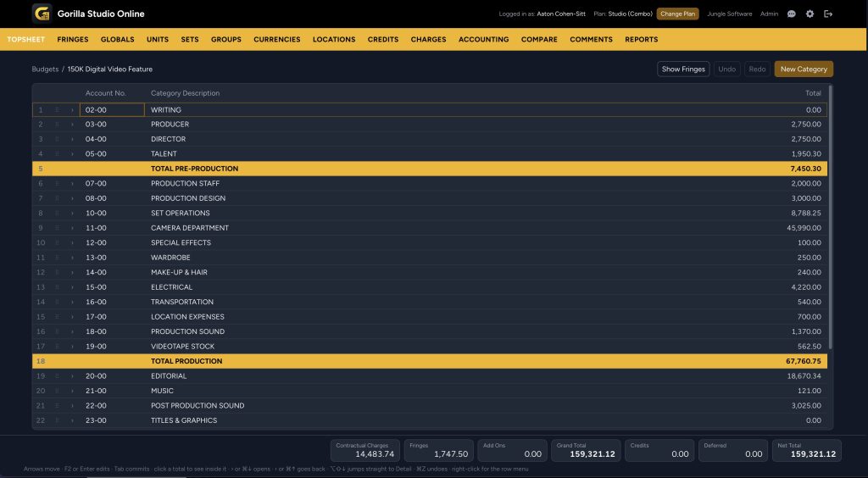This screenshot has height=478, width=868.
Task: Grab the drag handle on the PRODUCER row
Action: (x=57, y=125)
